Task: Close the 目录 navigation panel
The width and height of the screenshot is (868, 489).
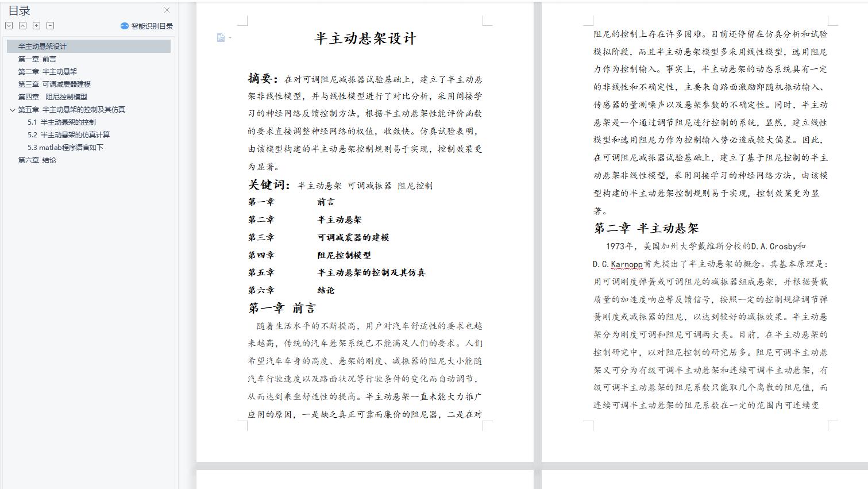Action: (x=167, y=10)
